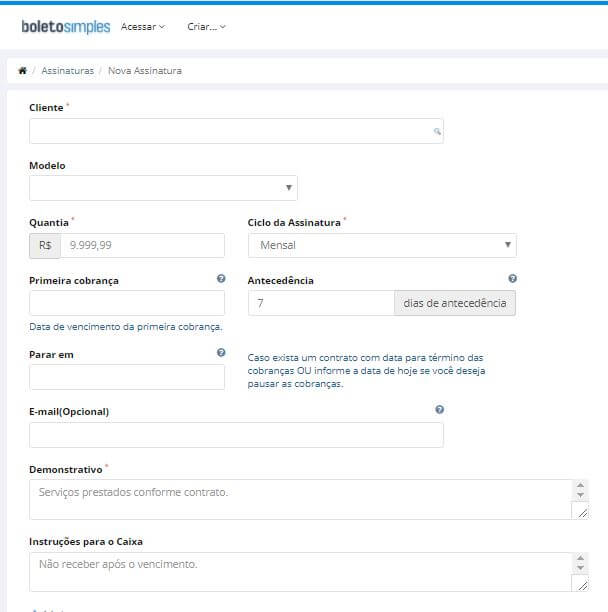Click the search icon in Cliente field
Screen dimensions: 608x612
[x=437, y=132]
